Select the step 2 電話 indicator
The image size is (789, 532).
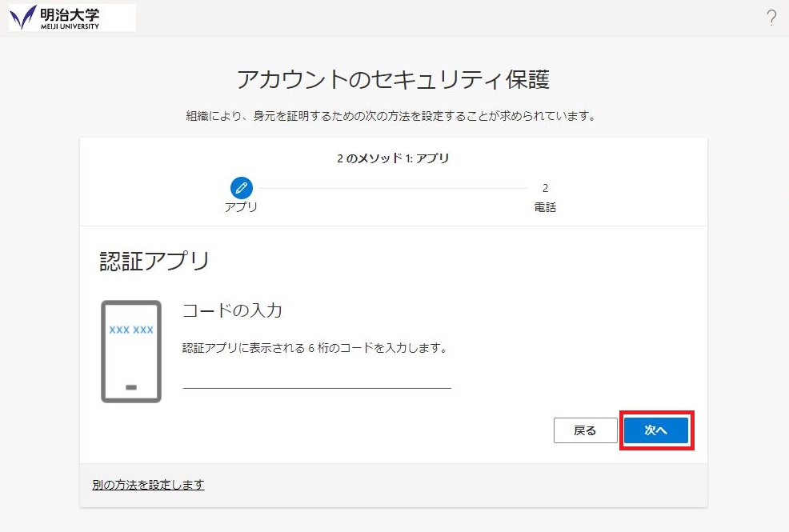pos(545,198)
